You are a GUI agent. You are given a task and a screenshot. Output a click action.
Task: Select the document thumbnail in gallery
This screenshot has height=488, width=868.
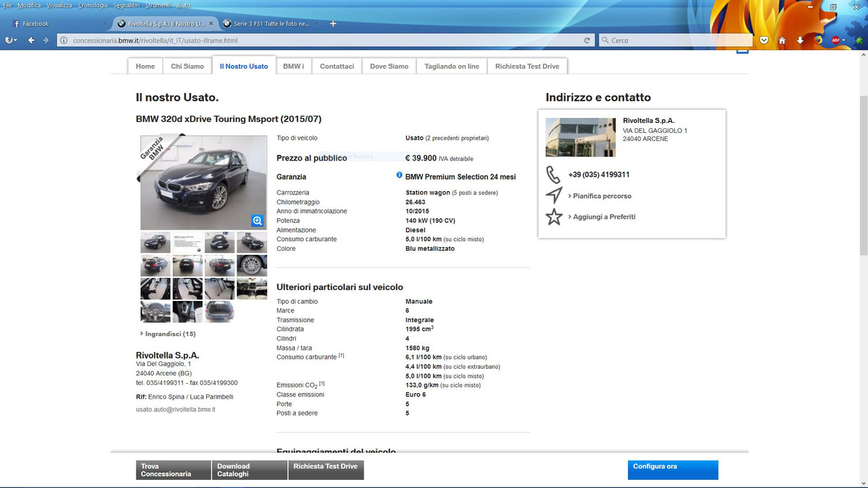(187, 242)
